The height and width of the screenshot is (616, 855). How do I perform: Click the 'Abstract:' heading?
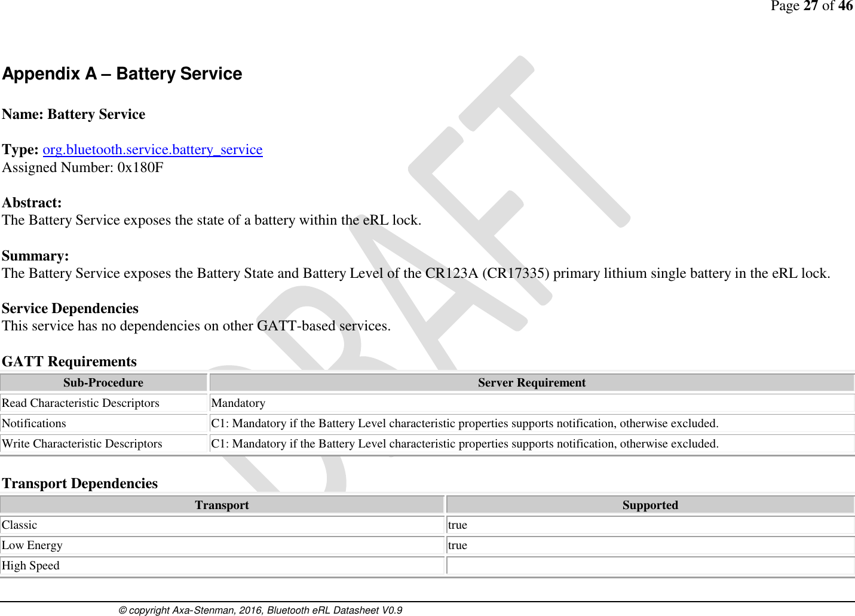click(32, 203)
